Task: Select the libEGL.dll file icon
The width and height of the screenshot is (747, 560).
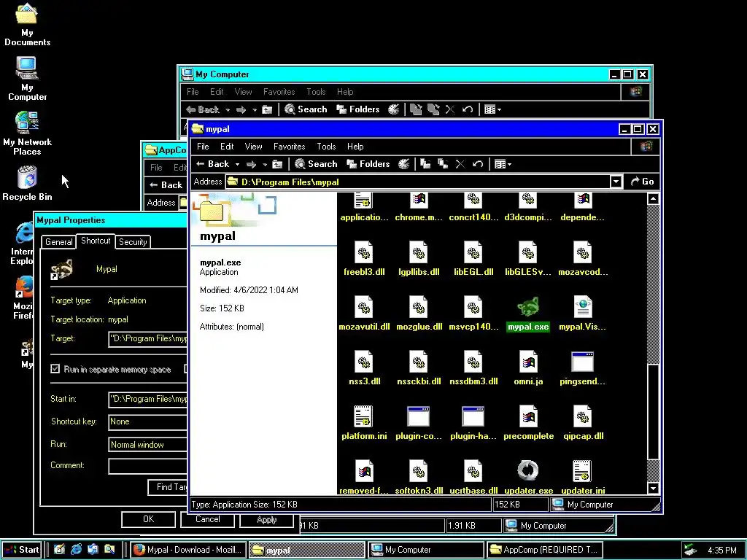Action: 473,252
